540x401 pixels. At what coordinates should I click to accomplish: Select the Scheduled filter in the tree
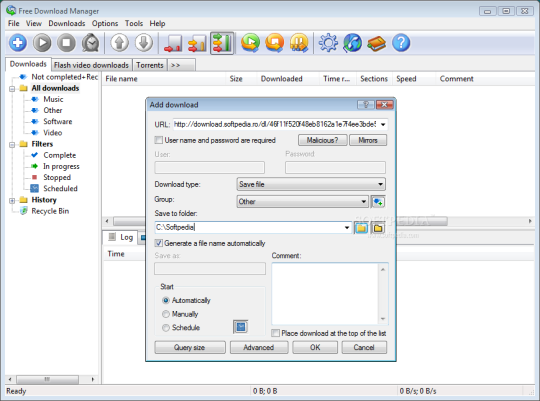click(x=60, y=188)
